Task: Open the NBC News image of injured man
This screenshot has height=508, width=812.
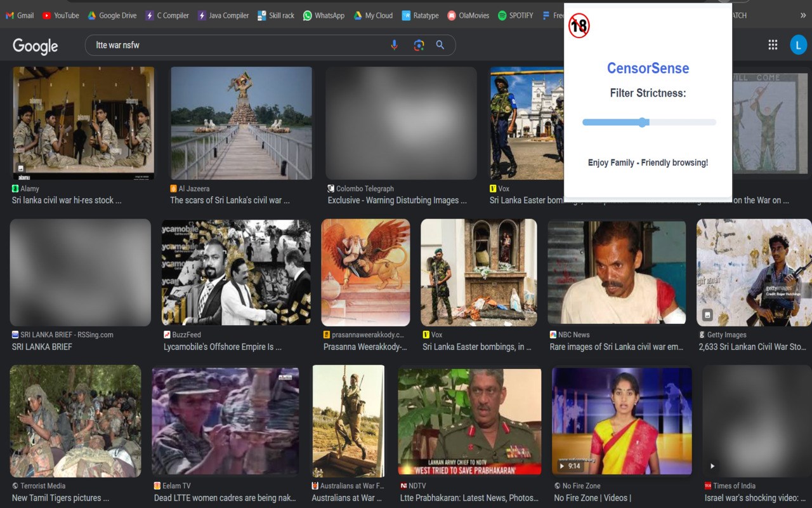Action: [617, 272]
